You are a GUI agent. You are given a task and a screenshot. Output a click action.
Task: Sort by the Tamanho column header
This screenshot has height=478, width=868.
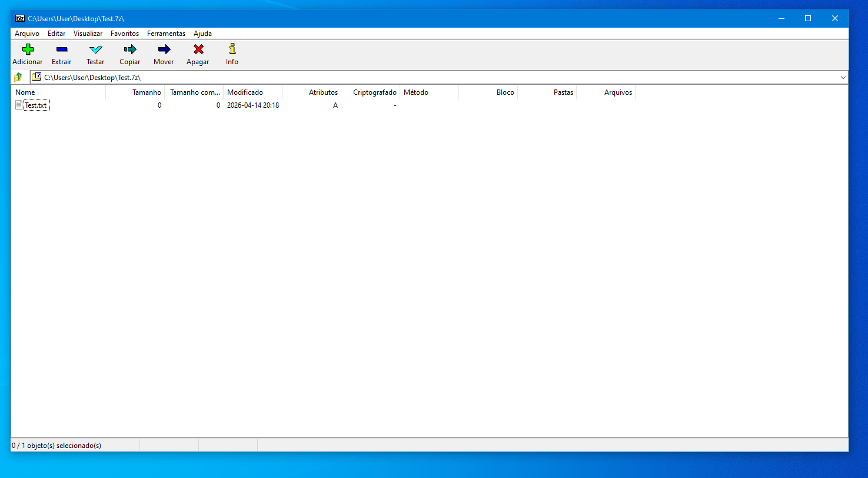click(x=135, y=92)
